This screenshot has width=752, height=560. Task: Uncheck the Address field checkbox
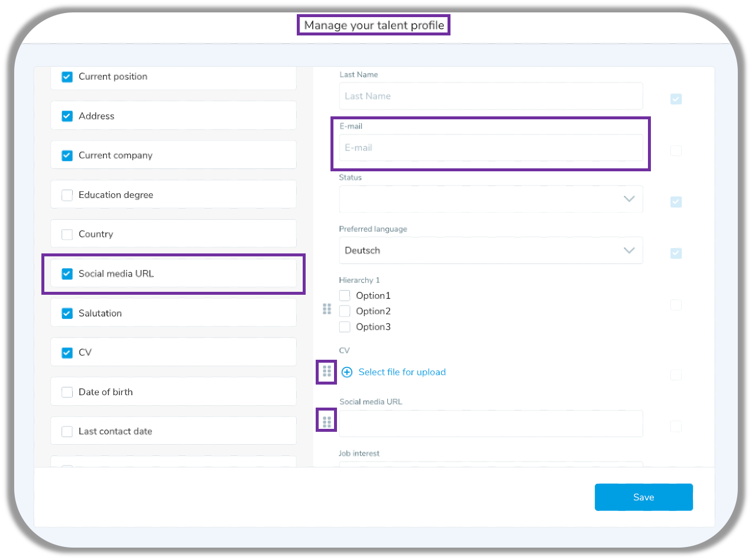(67, 116)
